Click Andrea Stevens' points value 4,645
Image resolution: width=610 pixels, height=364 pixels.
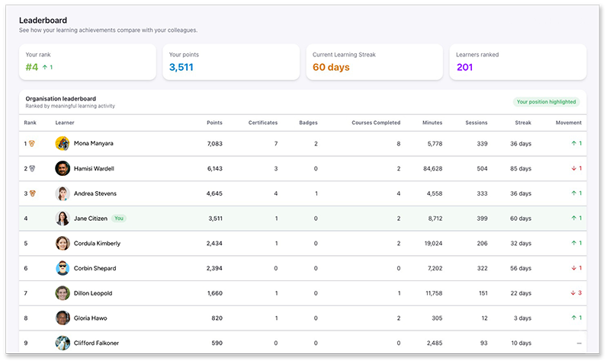point(214,193)
